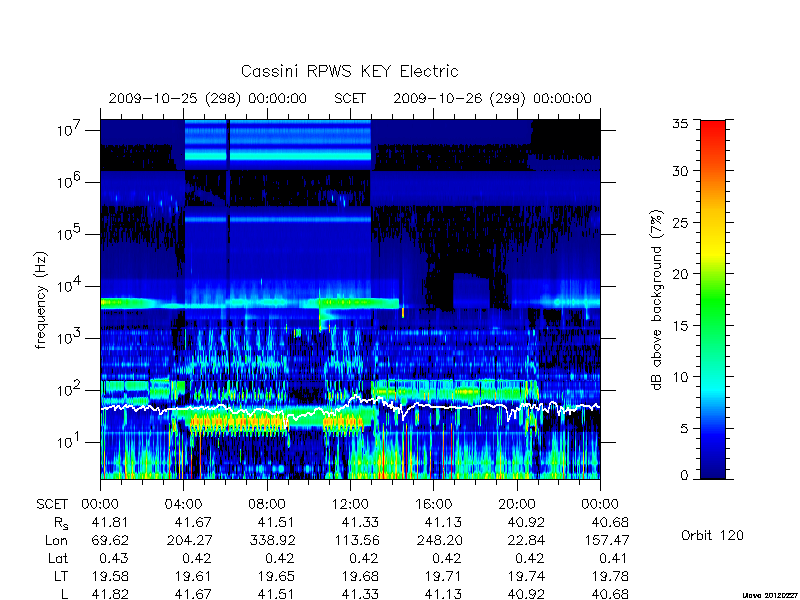Click the '08:00' time tick label

tap(267, 504)
